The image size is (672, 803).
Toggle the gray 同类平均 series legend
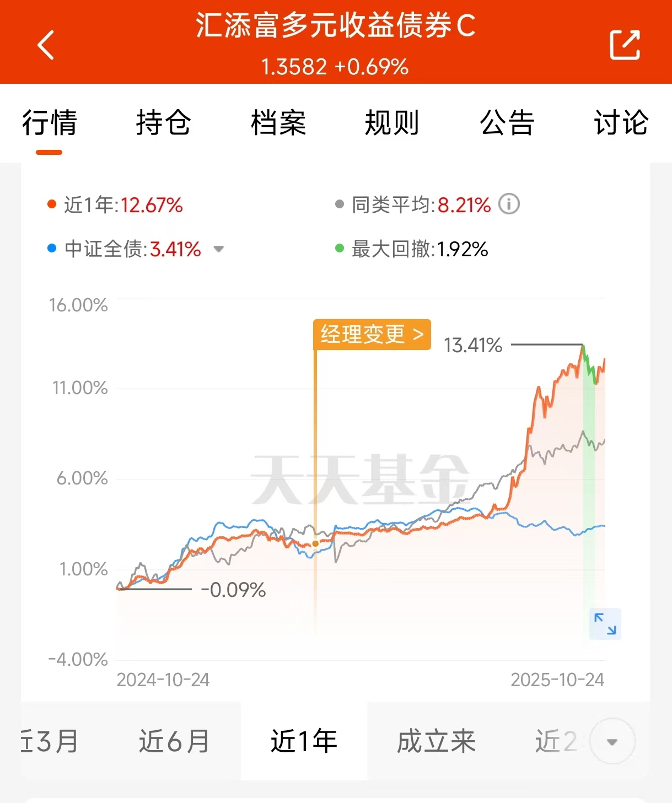pyautogui.click(x=413, y=205)
